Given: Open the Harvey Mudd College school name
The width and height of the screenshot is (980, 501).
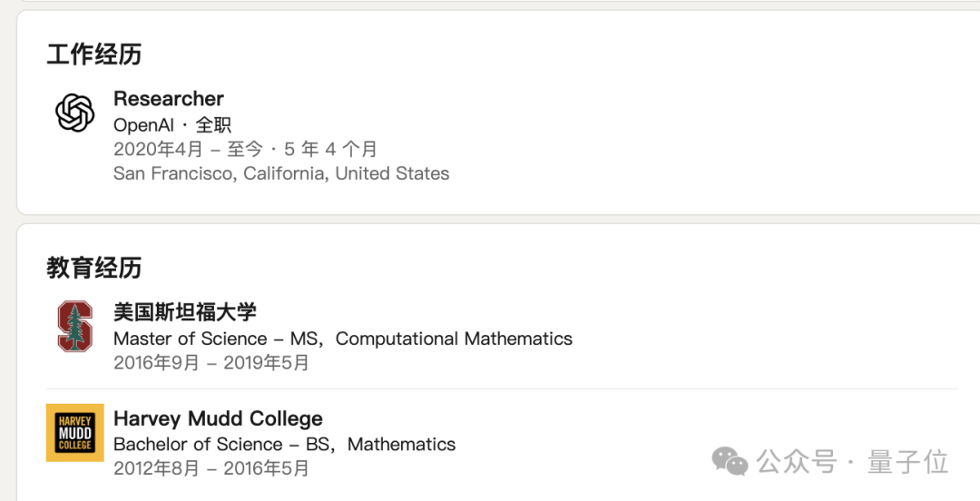Looking at the screenshot, I should 218,418.
